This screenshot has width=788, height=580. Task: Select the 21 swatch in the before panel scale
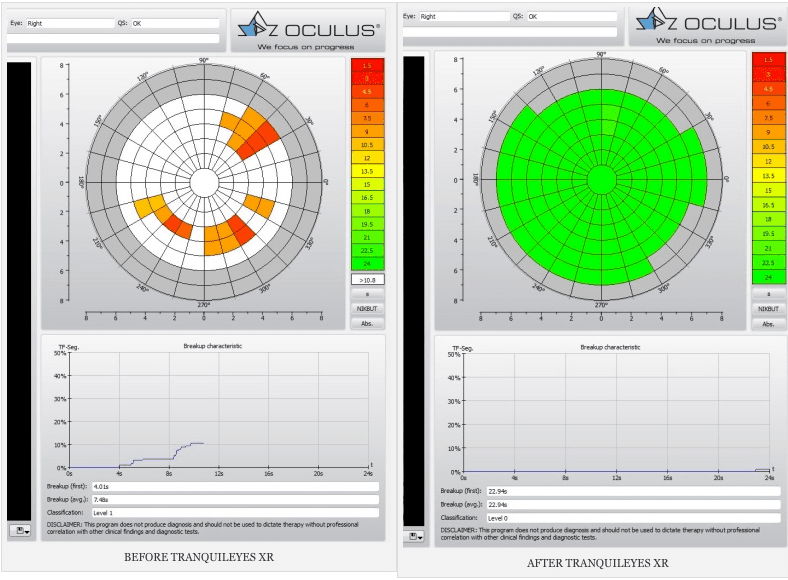click(x=367, y=237)
